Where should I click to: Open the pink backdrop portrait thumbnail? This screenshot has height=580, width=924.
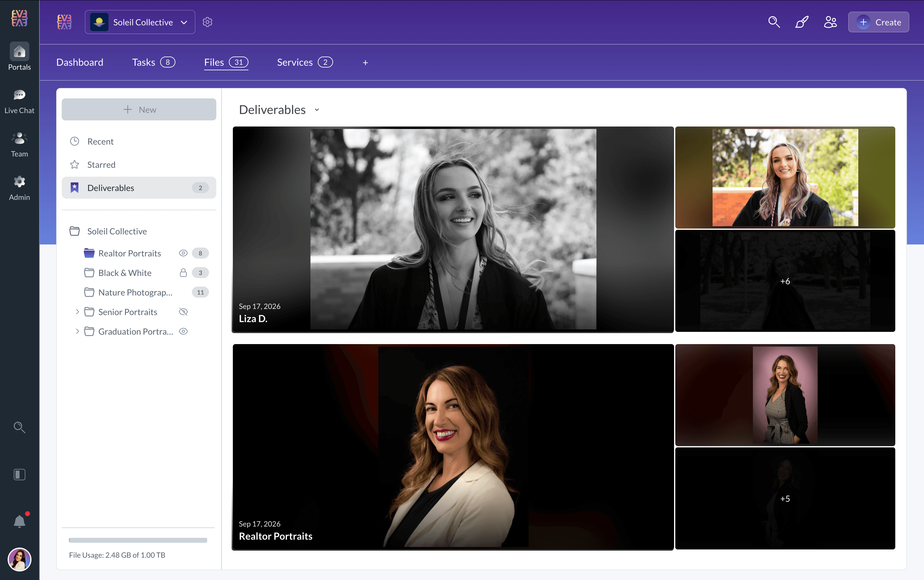pyautogui.click(x=785, y=395)
